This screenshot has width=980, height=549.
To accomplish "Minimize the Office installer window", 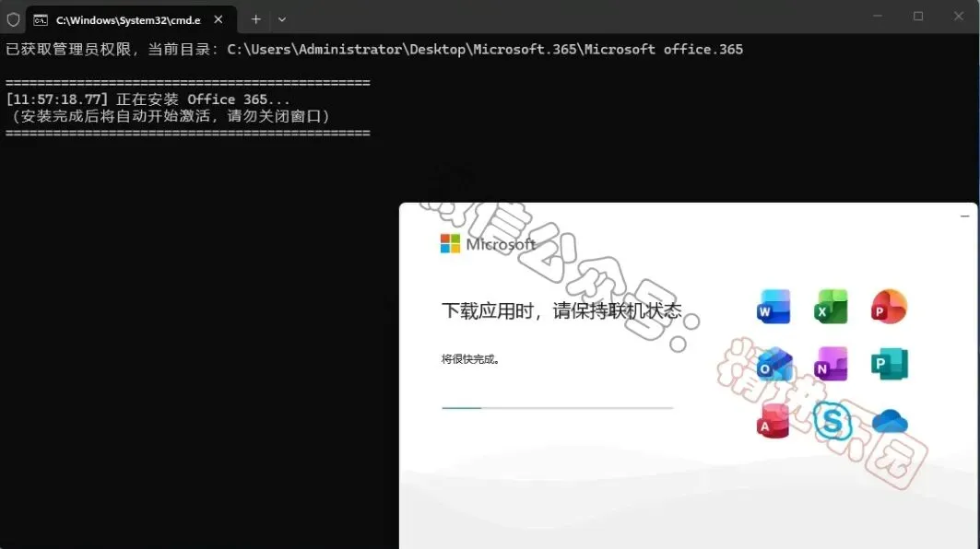I will tap(964, 216).
